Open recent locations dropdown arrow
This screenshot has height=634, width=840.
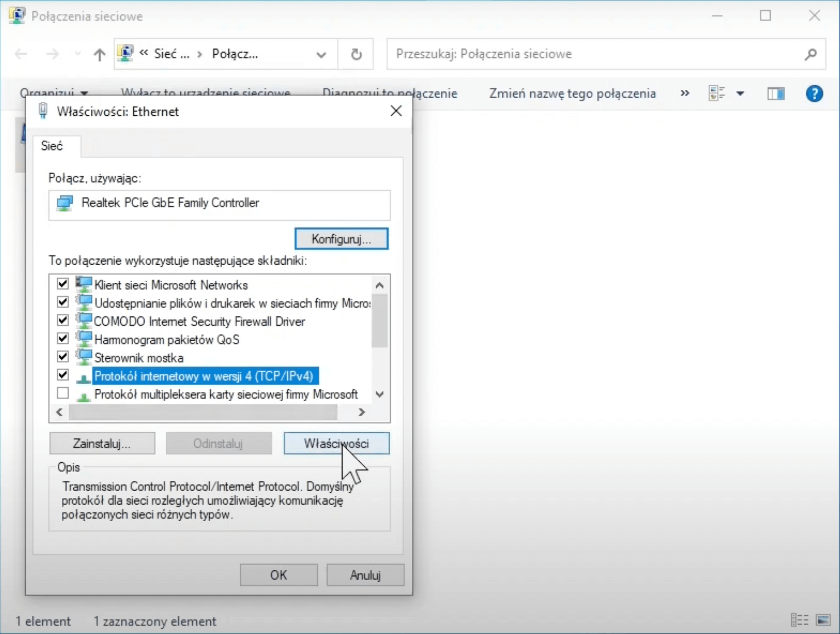tap(78, 54)
